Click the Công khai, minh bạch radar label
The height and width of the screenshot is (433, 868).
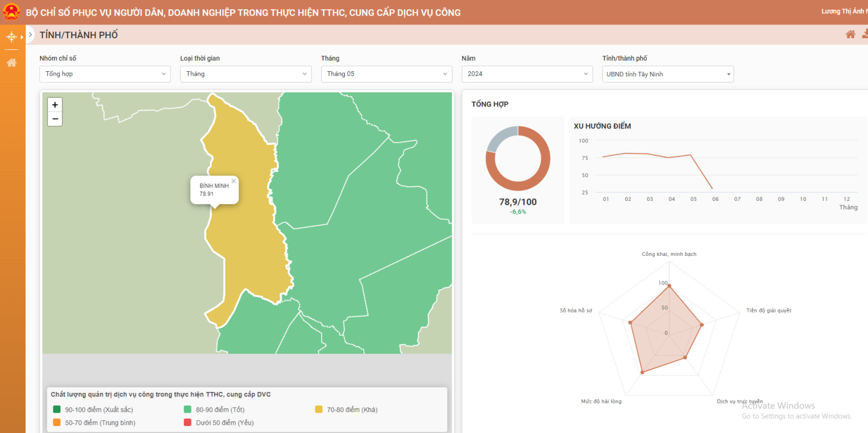[669, 254]
